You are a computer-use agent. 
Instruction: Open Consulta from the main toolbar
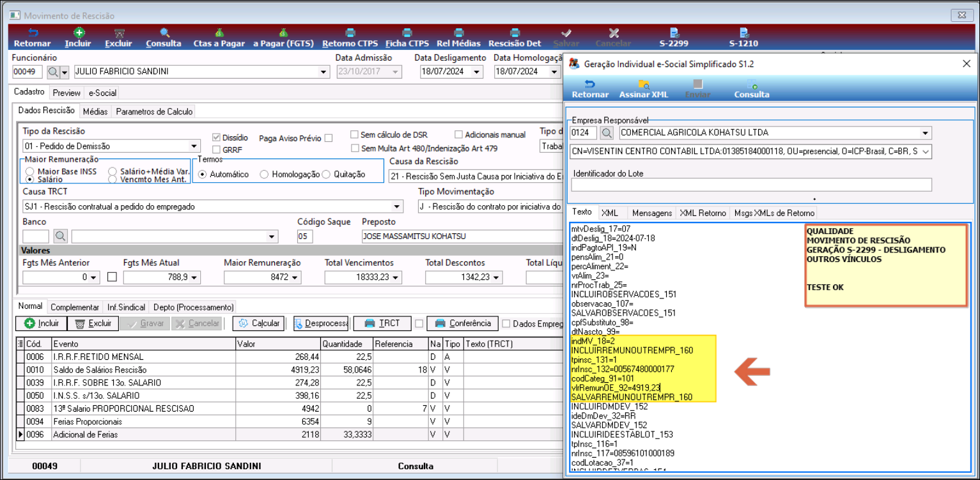point(164,38)
